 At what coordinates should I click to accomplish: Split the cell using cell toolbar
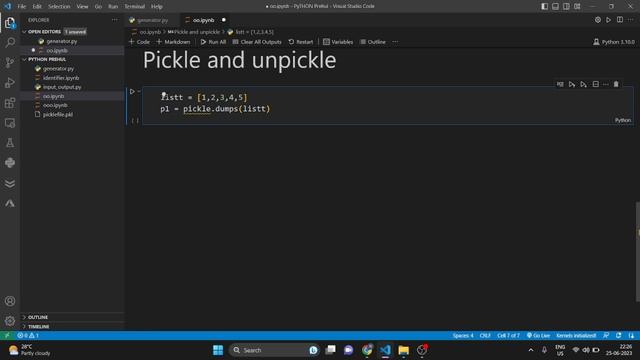596,84
